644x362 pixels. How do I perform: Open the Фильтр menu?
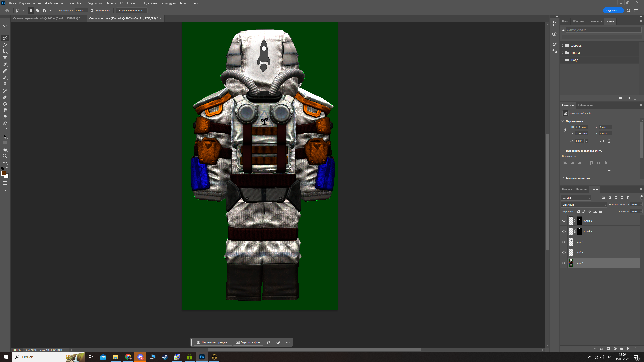coord(110,3)
